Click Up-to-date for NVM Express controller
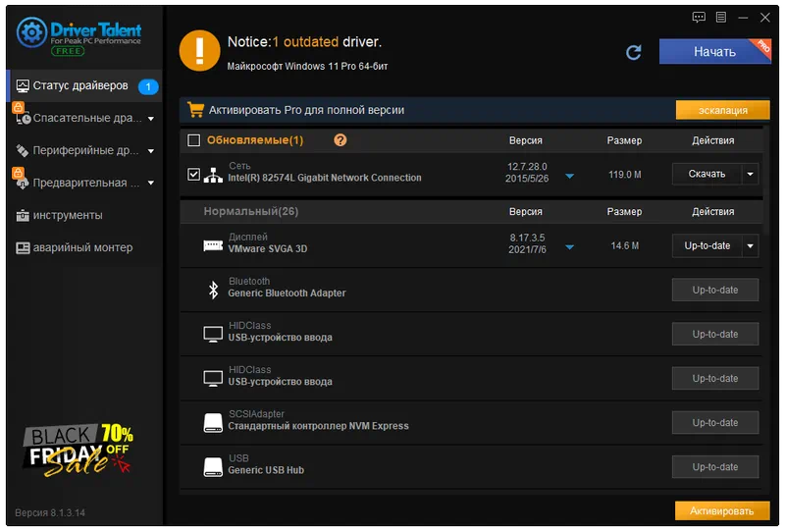This screenshot has height=532, width=785. (715, 423)
